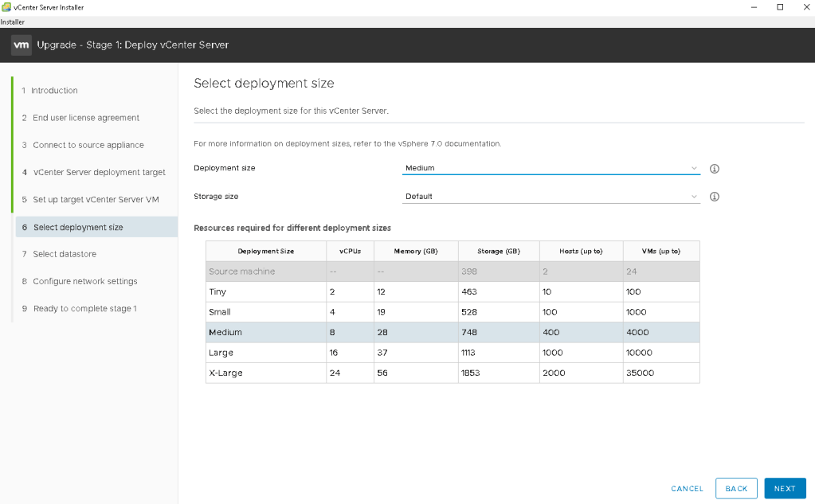This screenshot has width=815, height=504.
Task: Open the Installer menu
Action: click(13, 21)
